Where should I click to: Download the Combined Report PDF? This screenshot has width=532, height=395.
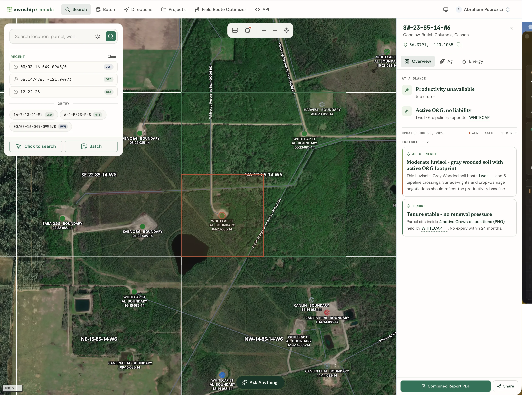(x=446, y=386)
